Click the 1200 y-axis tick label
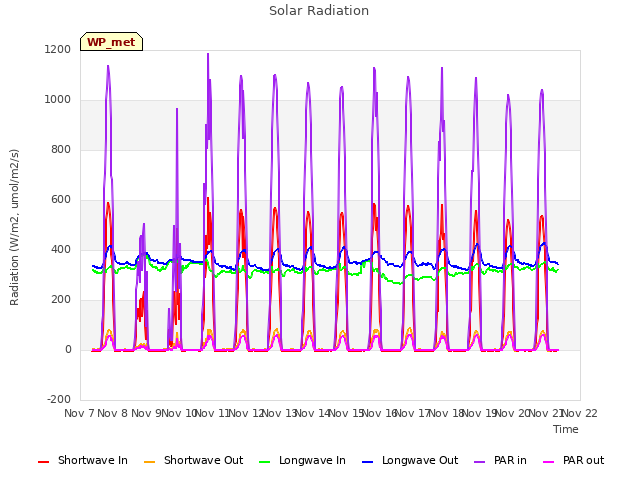This screenshot has width=640, height=480. coord(58,49)
